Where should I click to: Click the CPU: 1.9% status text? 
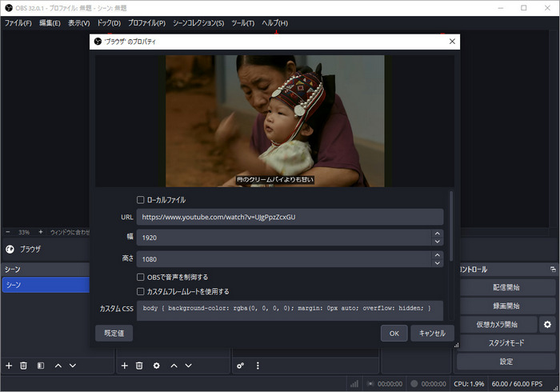469,384
